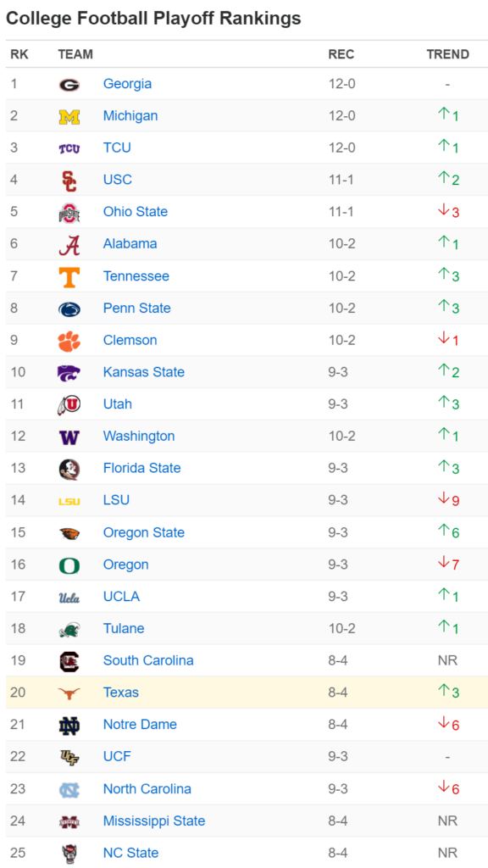
Task: Click the Alabama script A logo
Action: point(69,245)
